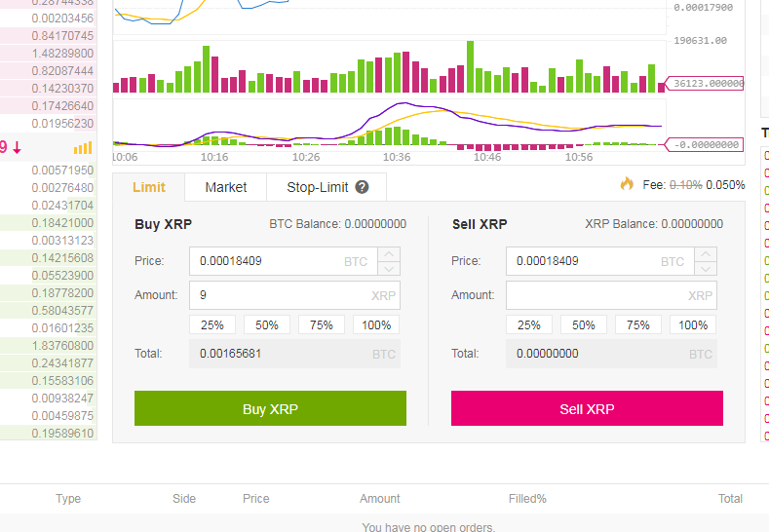This screenshot has height=532, width=769.
Task: Select order book row 0.19589610
Action: click(49, 434)
